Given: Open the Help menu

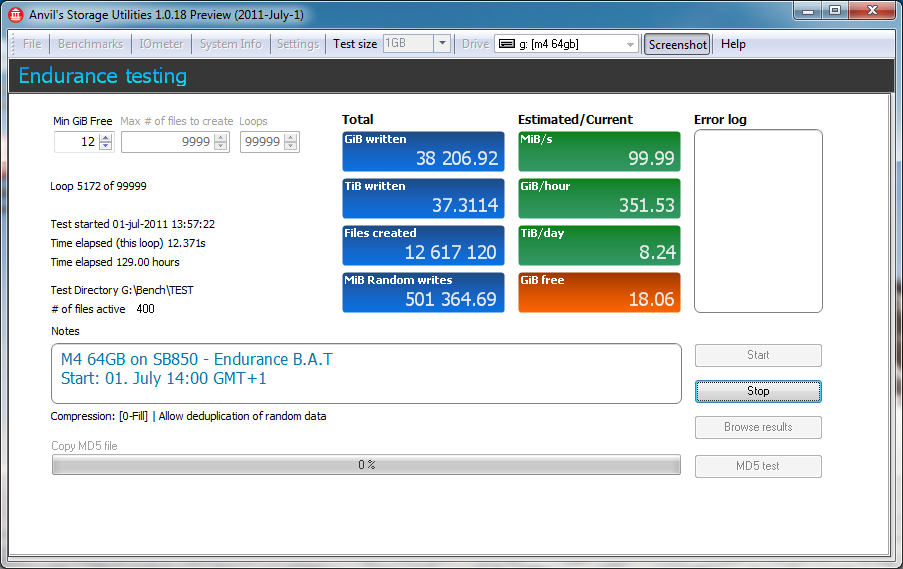Looking at the screenshot, I should pyautogui.click(x=733, y=44).
